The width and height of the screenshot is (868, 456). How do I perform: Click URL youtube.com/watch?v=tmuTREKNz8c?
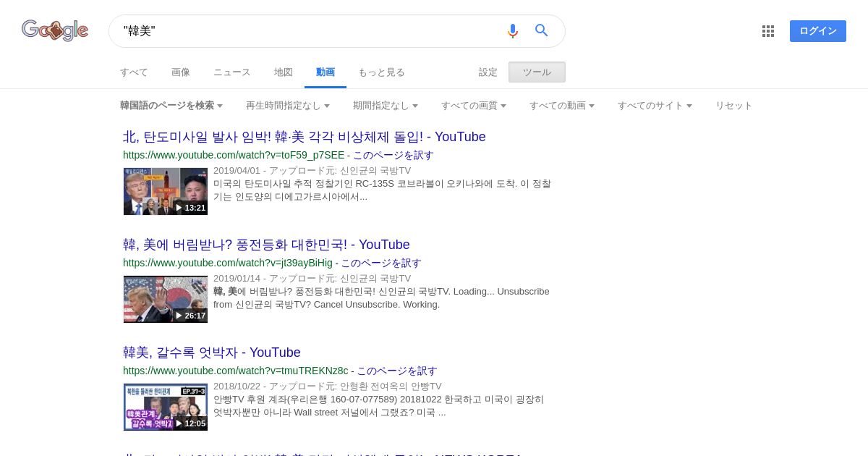click(236, 371)
